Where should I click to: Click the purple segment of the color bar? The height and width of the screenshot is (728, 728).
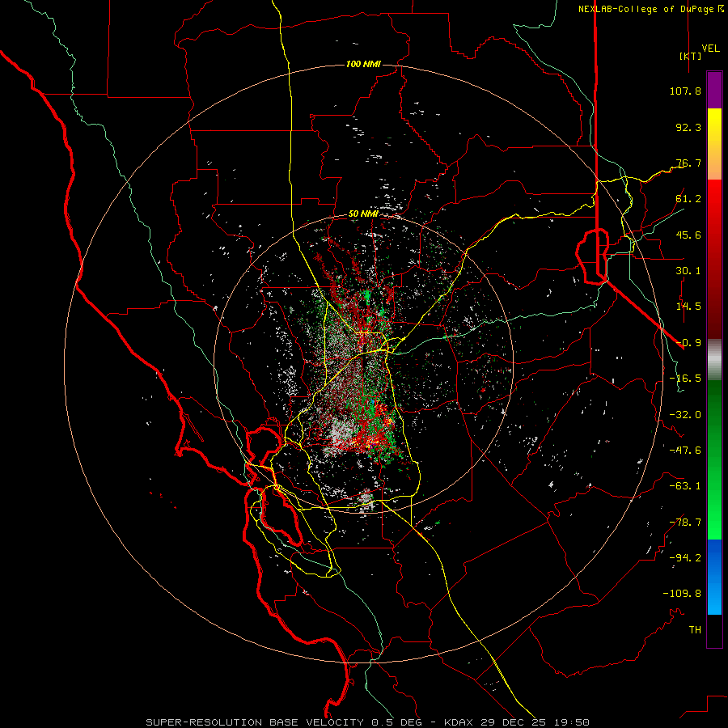click(x=714, y=90)
